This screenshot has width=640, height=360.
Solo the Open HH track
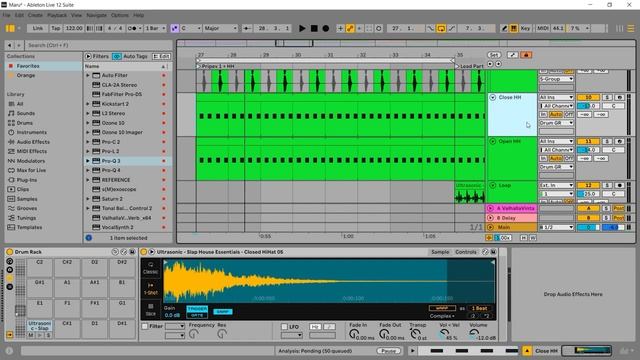click(x=607, y=141)
